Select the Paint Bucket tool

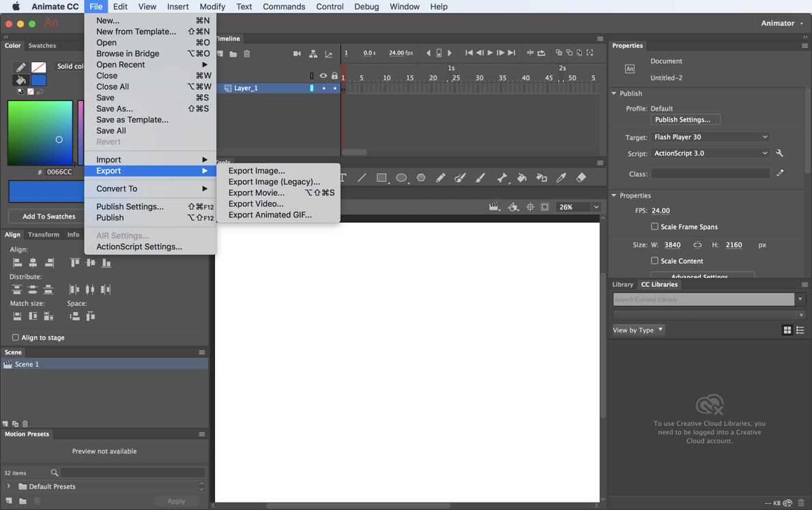point(521,178)
